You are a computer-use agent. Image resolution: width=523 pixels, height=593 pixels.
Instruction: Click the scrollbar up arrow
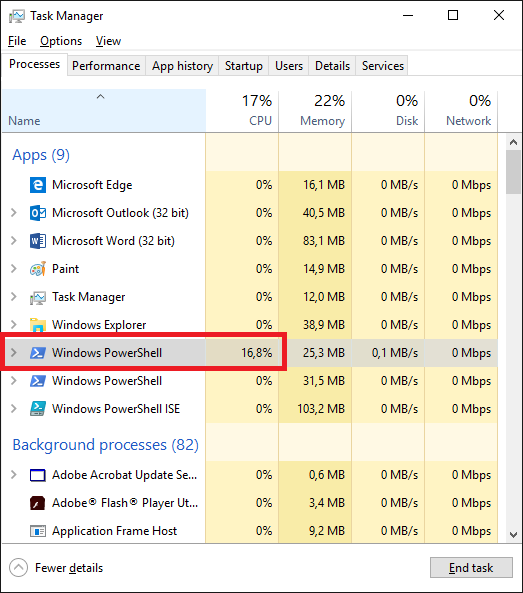pos(513,142)
